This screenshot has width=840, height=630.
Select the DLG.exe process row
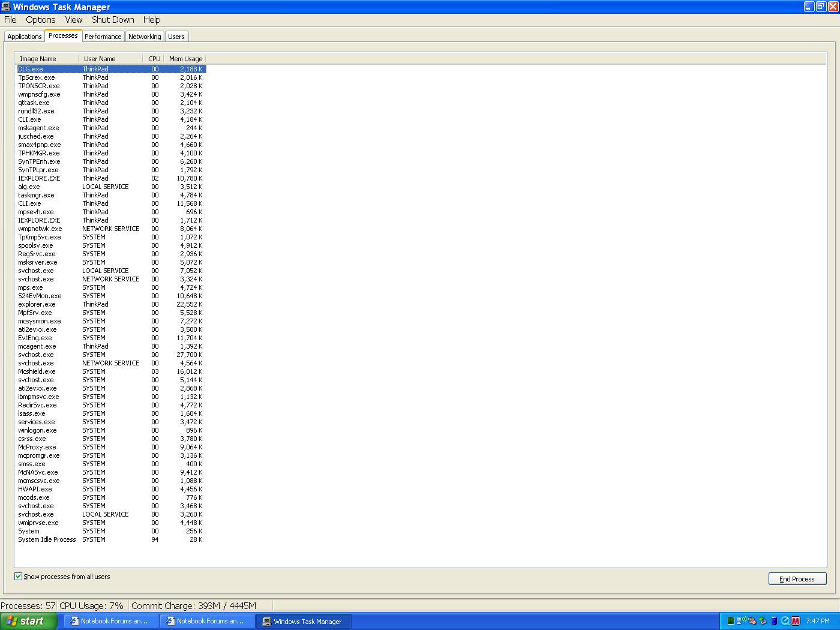tap(112, 69)
